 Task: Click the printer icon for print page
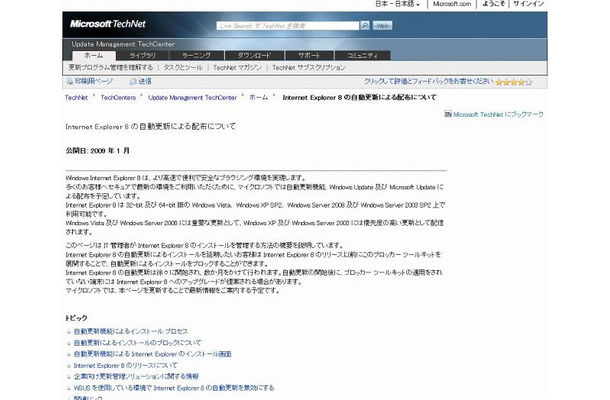point(70,81)
